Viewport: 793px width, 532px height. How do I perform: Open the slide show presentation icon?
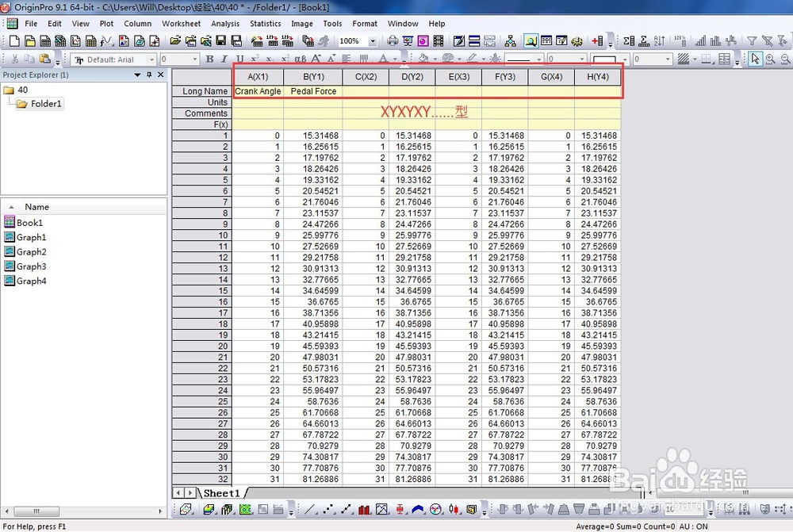[x=408, y=41]
